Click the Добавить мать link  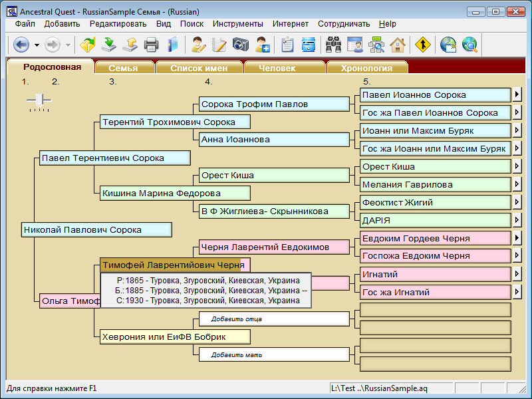tap(236, 355)
